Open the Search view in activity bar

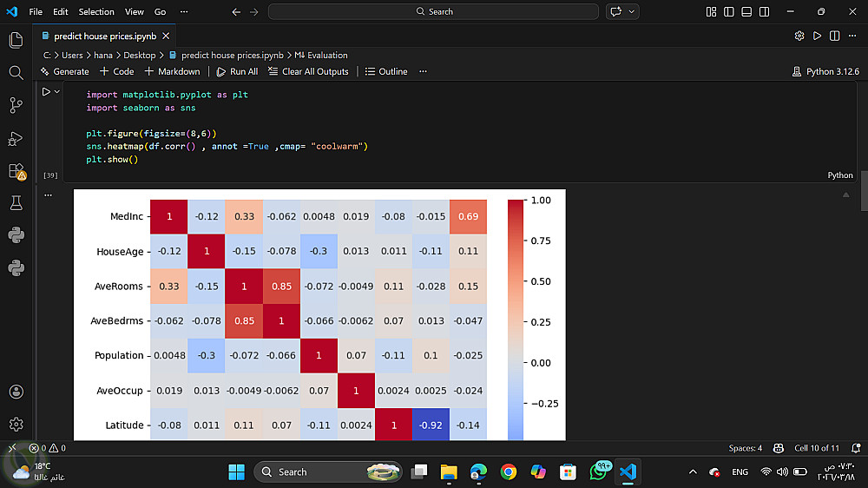16,73
